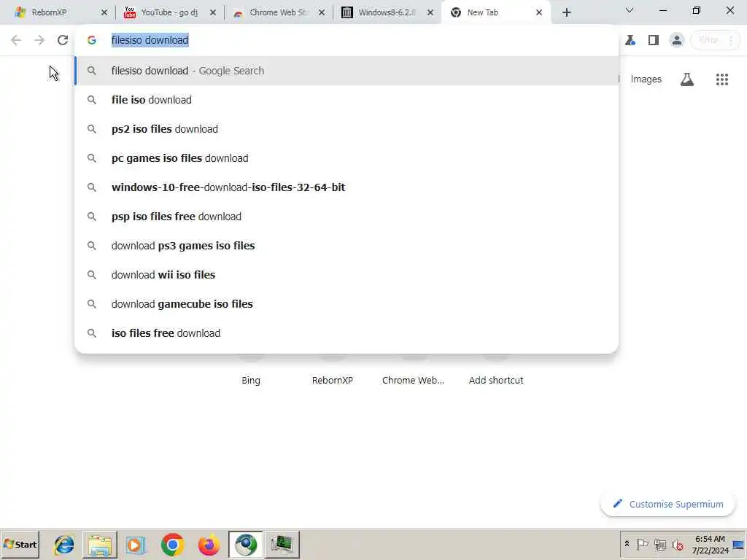This screenshot has width=747, height=560.
Task: Close the RebornXP tab
Action: point(104,13)
